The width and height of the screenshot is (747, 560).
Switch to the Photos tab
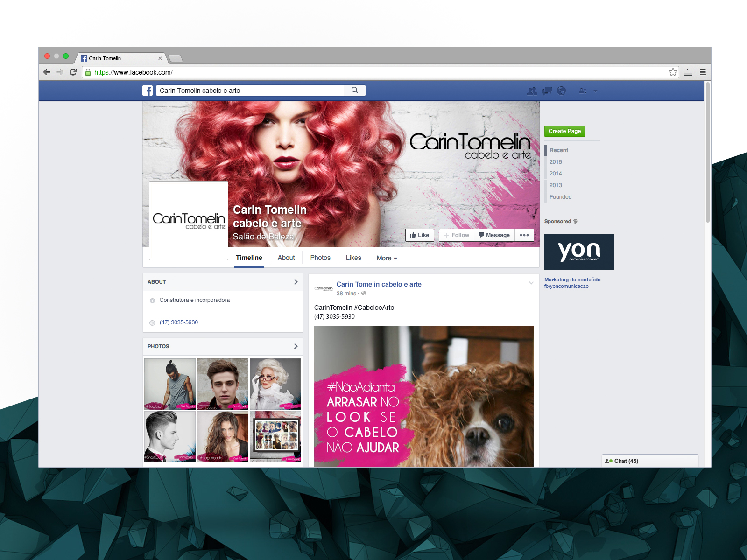tap(320, 258)
